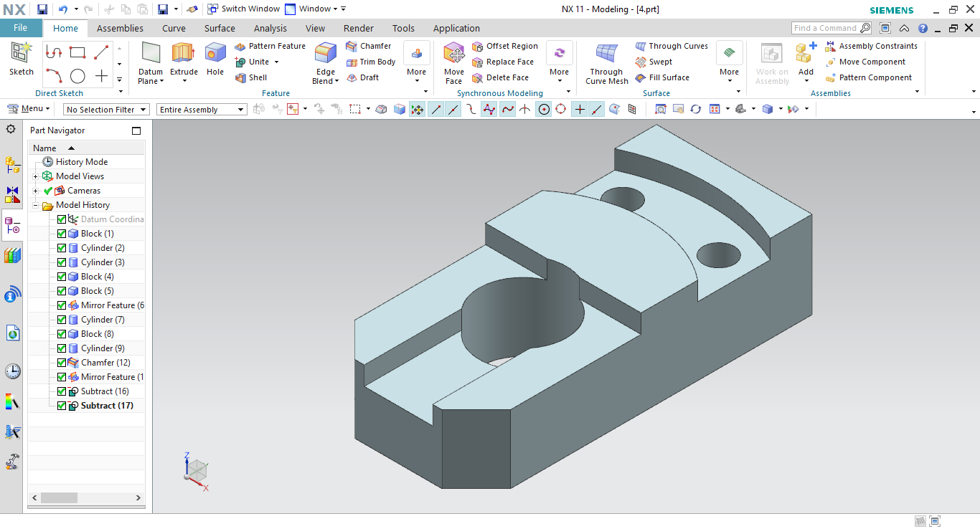
Task: Click the Switch Window button
Action: [x=243, y=9]
